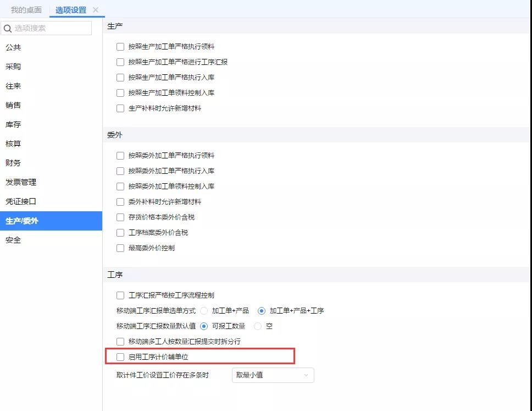Viewport: 532px width, 411px height.
Task: Tick 生产补料时允许新增材料 checkbox
Action: 120,108
